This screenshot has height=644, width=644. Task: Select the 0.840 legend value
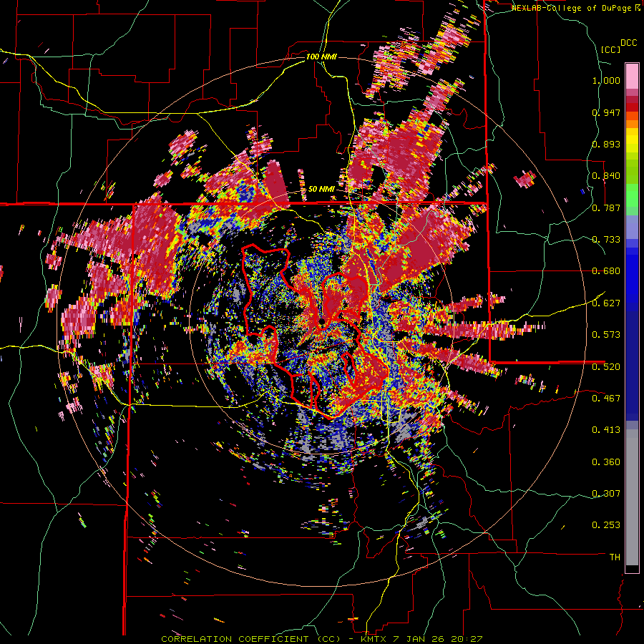tap(606, 176)
